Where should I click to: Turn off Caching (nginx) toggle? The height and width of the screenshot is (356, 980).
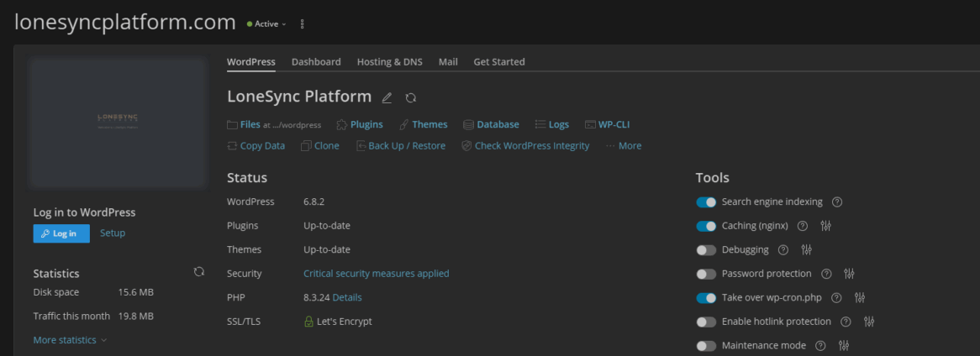(706, 226)
